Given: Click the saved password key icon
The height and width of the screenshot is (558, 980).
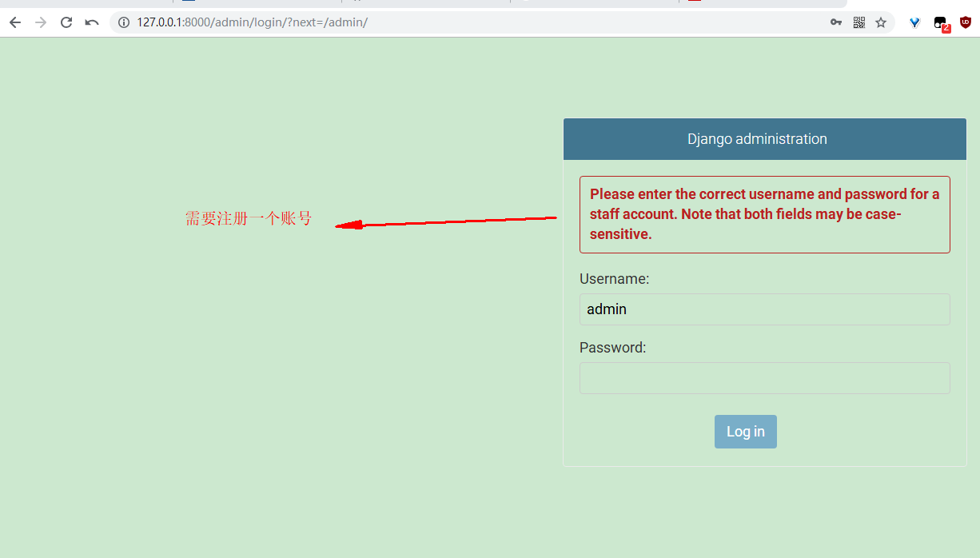Looking at the screenshot, I should [x=836, y=22].
